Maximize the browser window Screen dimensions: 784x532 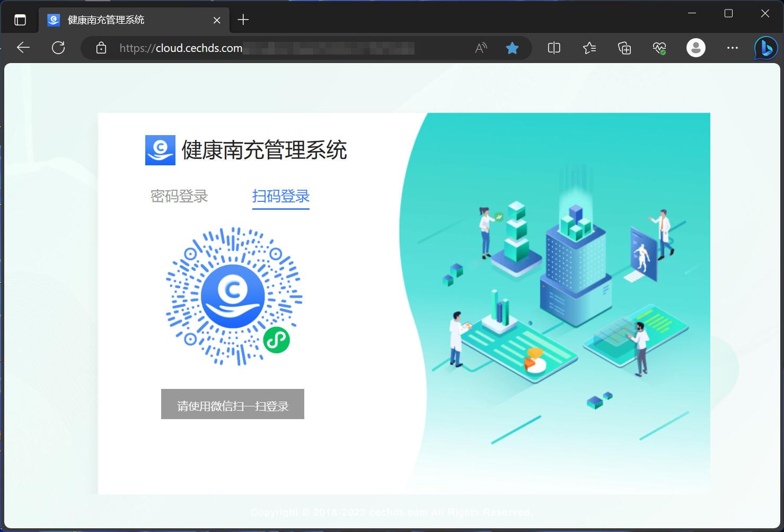(728, 14)
